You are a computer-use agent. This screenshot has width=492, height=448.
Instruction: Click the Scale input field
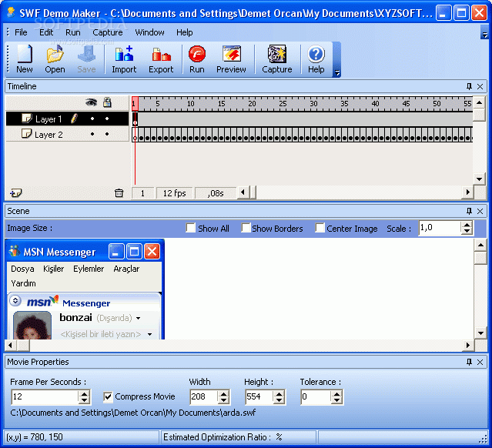pos(440,228)
